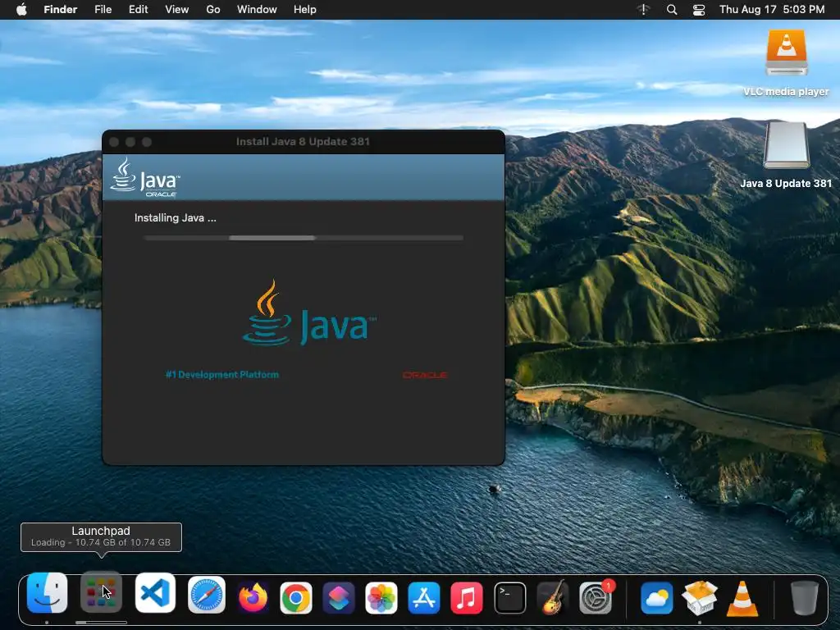Open the Edit menu
Viewport: 840px width, 630px height.
tap(138, 10)
